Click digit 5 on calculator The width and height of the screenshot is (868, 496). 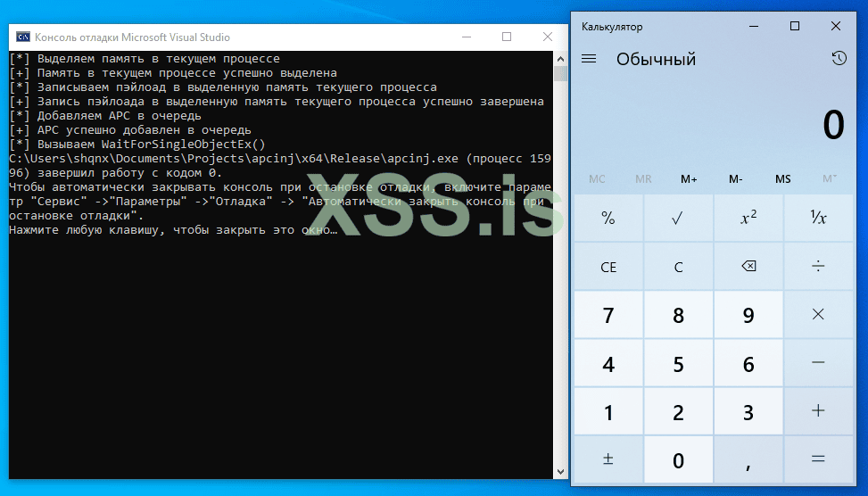(678, 362)
